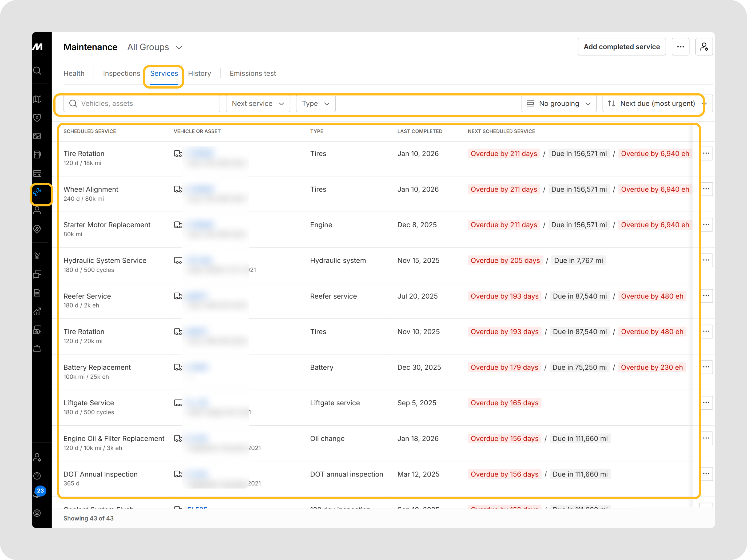Open the No grouping dropdown
The image size is (747, 560).
(559, 104)
